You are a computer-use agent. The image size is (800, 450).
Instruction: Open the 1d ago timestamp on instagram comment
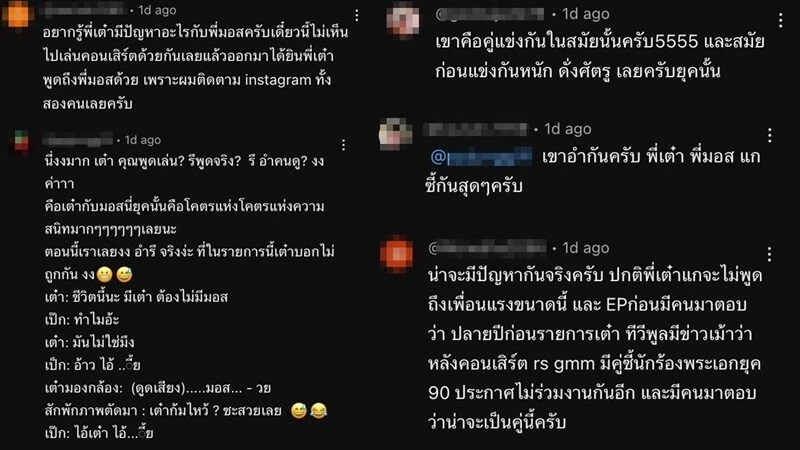click(157, 10)
